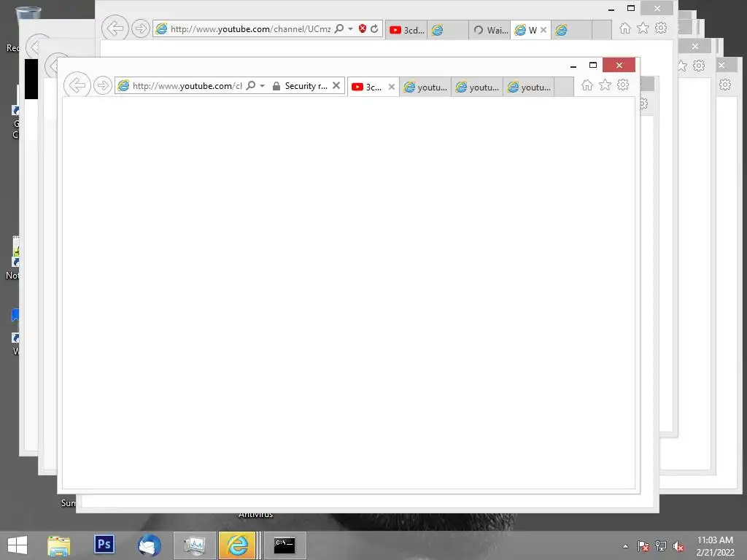Open a new tab in the second window
Viewport: 747px width, 560px height.
[x=602, y=30]
